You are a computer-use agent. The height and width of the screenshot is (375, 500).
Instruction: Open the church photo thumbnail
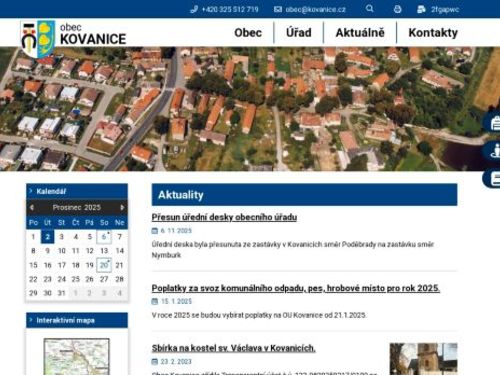coord(423,359)
